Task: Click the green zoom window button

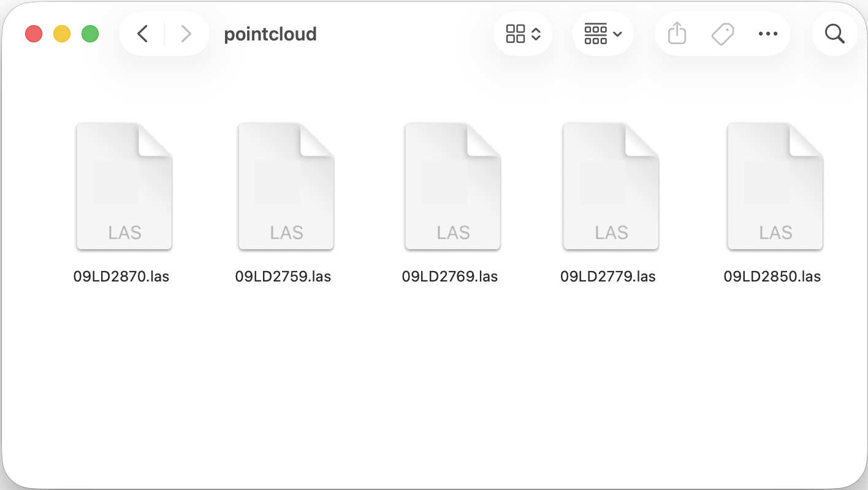Action: [x=90, y=34]
